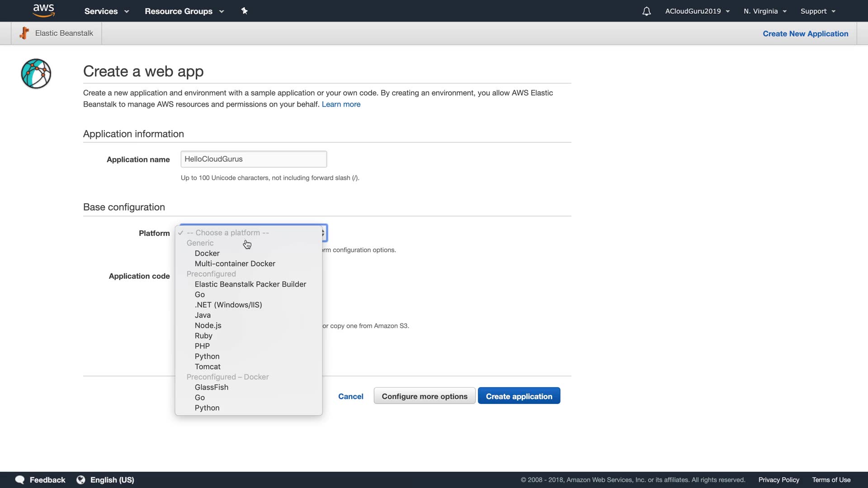Expand the ACloudGuru2019 account menu
Image resolution: width=868 pixels, height=488 pixels.
(697, 11)
